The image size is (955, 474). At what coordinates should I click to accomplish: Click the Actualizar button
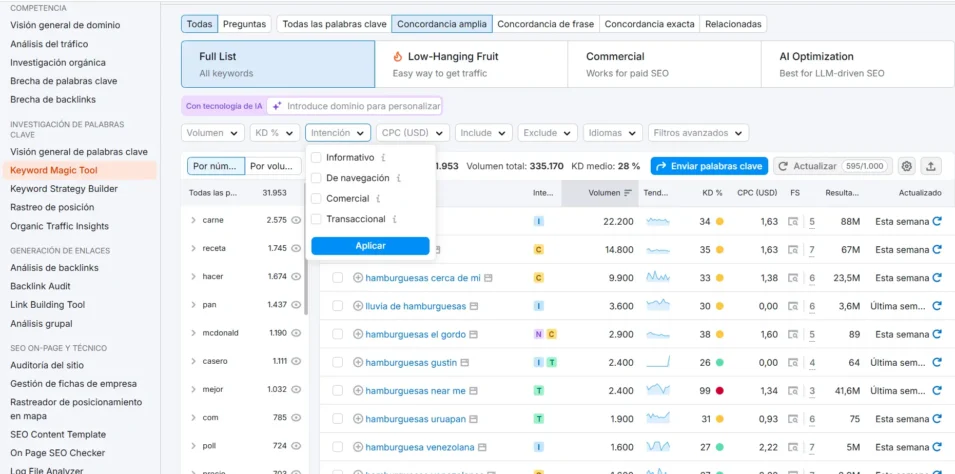click(x=833, y=166)
